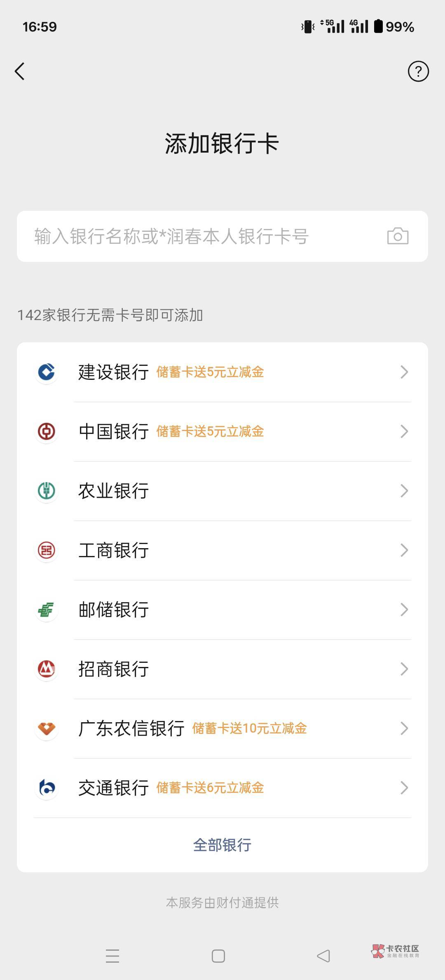The height and width of the screenshot is (980, 445).
Task: Expand the 农业银行 row chevron
Action: pyautogui.click(x=404, y=491)
